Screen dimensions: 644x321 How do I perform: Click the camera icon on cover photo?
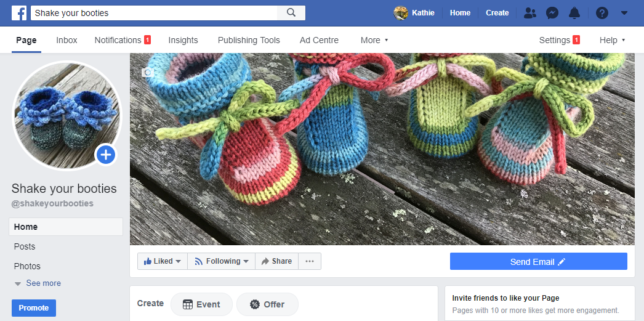pyautogui.click(x=147, y=73)
